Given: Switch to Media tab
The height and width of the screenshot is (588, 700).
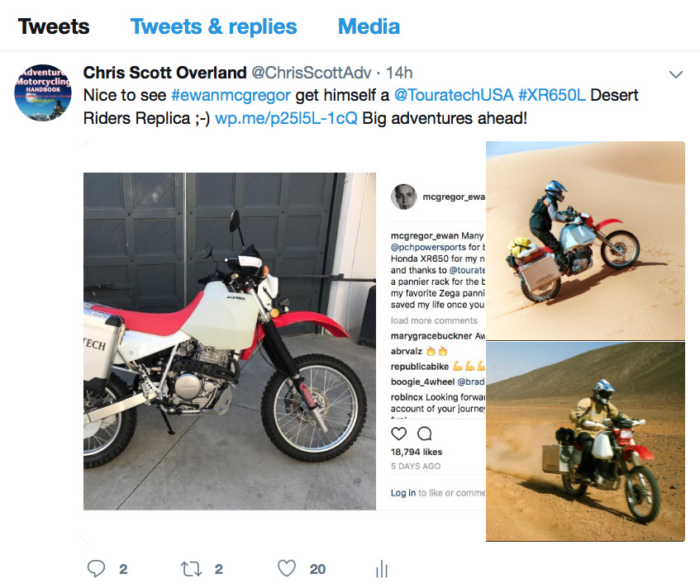Looking at the screenshot, I should coord(369,26).
